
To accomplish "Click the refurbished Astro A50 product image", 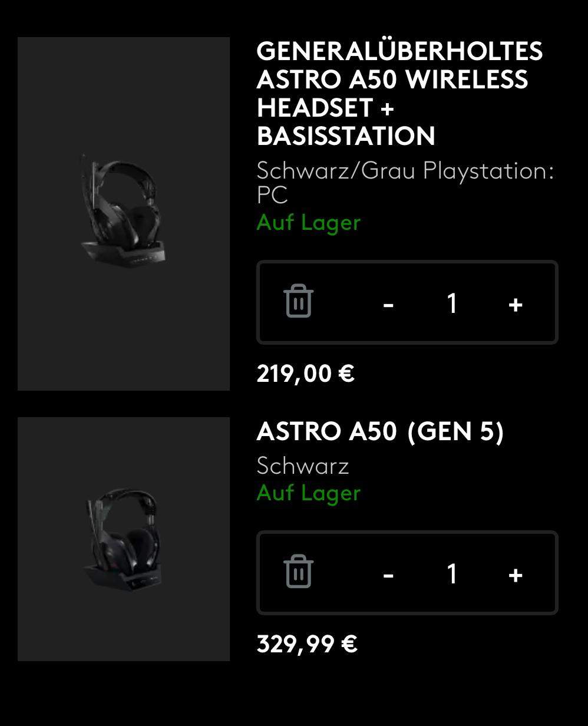I will click(124, 213).
